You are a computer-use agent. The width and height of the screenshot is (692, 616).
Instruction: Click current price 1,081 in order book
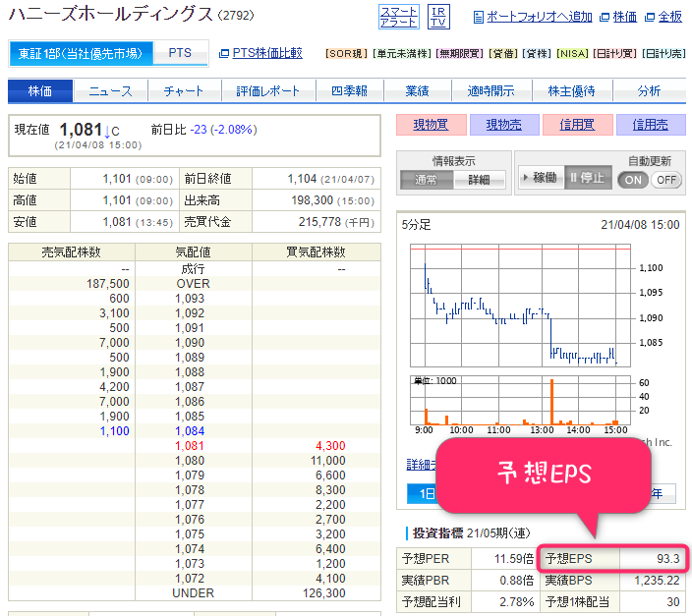click(x=190, y=446)
